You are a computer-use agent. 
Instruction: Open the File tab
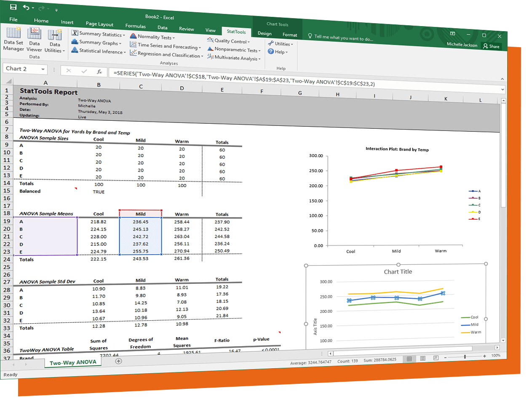(x=13, y=19)
